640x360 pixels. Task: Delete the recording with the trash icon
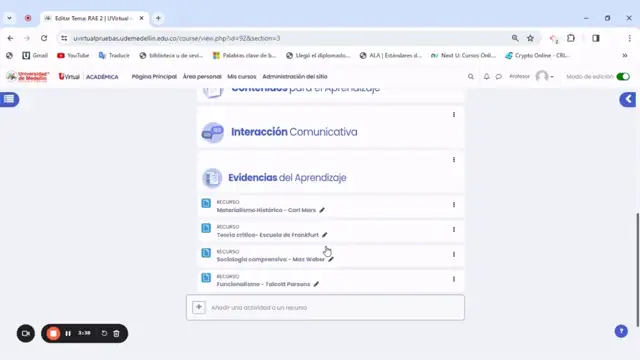(116, 333)
